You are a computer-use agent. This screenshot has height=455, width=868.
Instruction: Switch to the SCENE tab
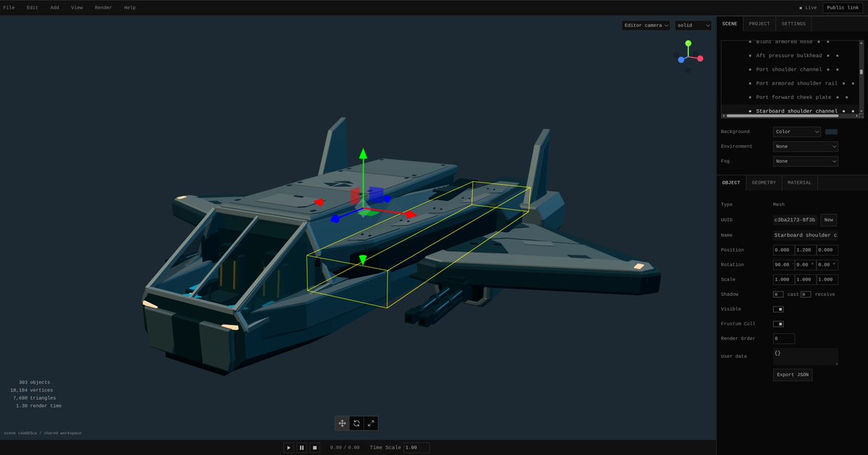pos(730,24)
